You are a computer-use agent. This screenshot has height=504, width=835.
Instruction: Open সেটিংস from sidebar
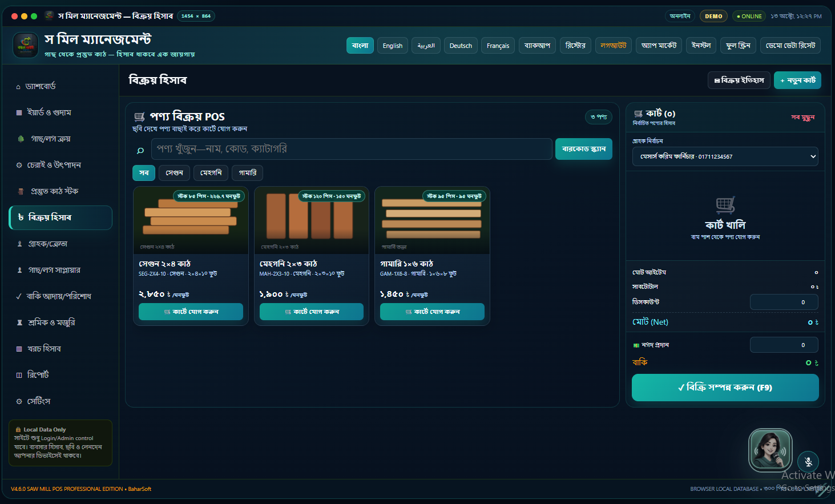click(x=60, y=401)
